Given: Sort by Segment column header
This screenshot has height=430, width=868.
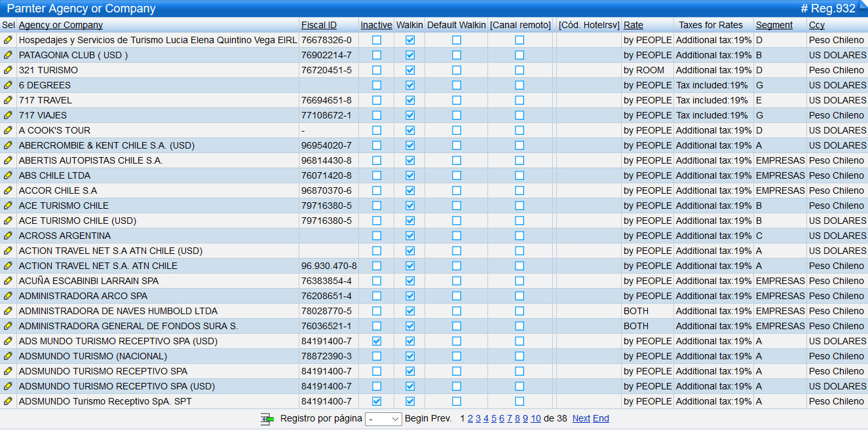Looking at the screenshot, I should 774,25.
